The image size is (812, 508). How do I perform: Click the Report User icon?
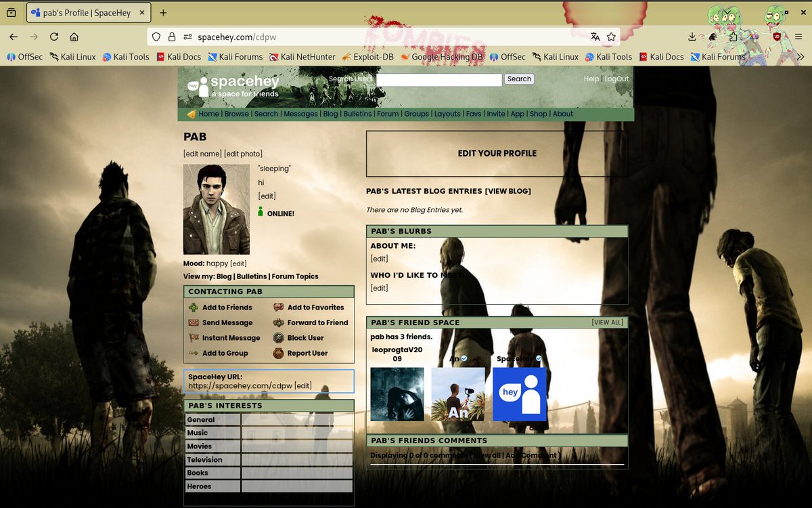(x=279, y=353)
